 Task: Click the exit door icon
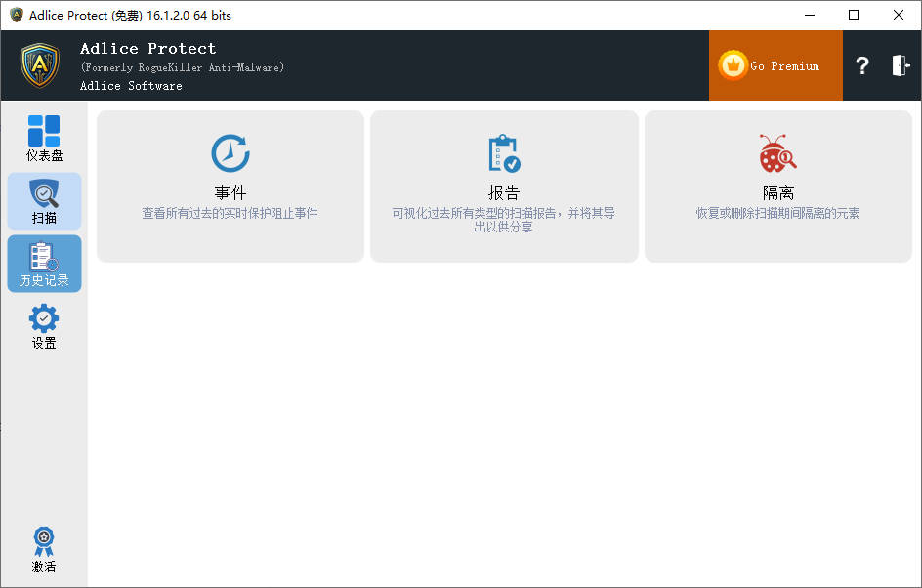coord(901,65)
